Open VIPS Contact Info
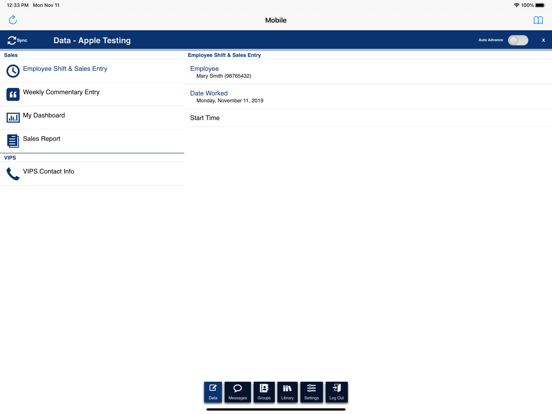The image size is (552, 414). tap(92, 174)
